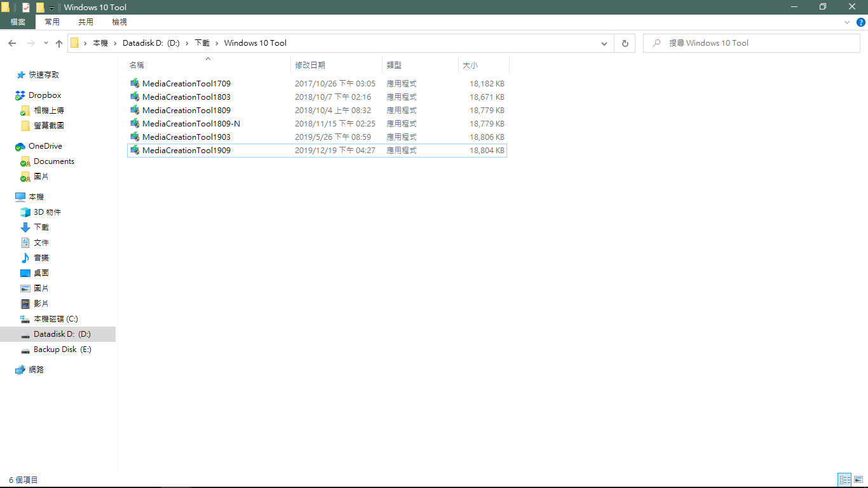Select MediaCreationTool1903 file icon
The height and width of the screenshot is (488, 868).
pos(135,137)
